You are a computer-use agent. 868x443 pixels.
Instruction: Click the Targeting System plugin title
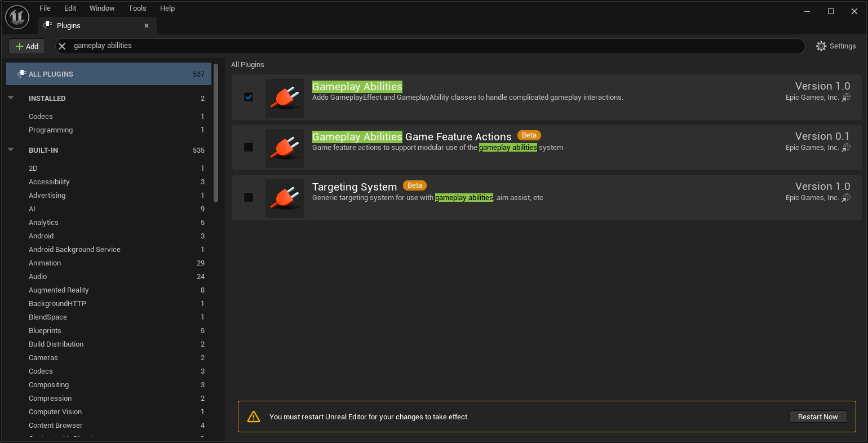point(355,187)
